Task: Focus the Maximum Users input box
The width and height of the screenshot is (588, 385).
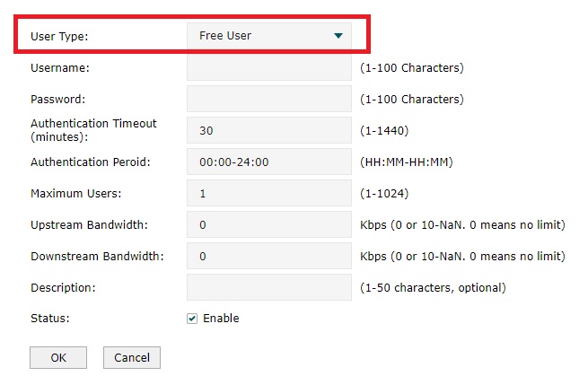Action: point(268,194)
